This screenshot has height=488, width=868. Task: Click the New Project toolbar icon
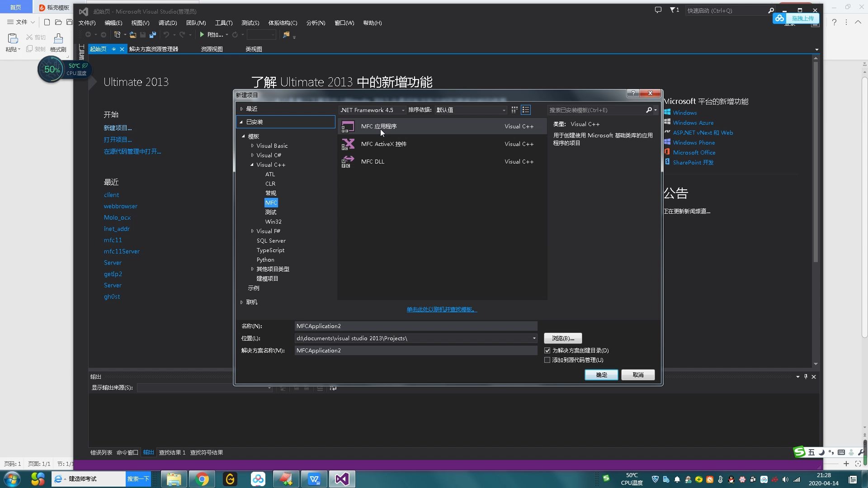[x=117, y=35]
